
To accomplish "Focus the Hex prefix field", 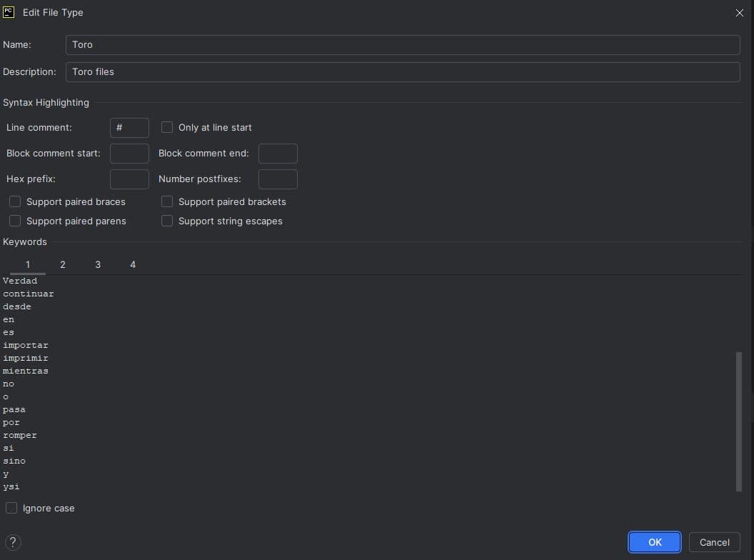I will [x=129, y=179].
